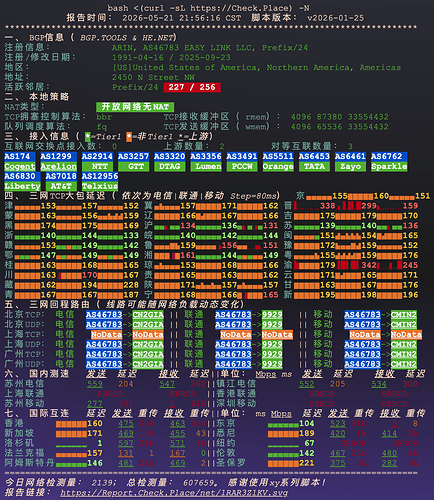The height and width of the screenshot is (500, 434).
Task: Select 洛杉矶 send speed 597
Action: [126, 443]
